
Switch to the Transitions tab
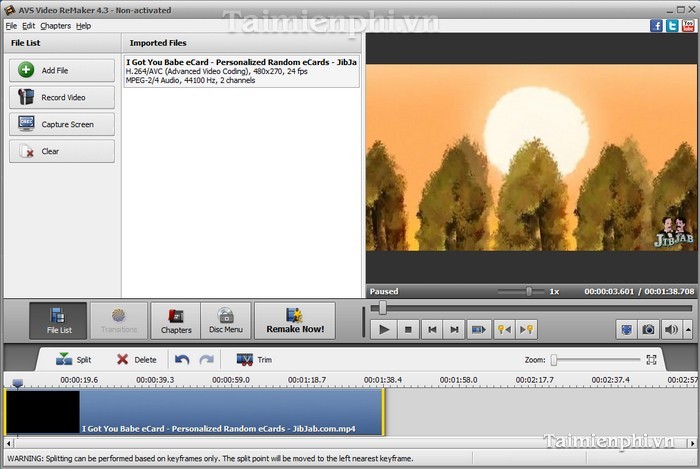[119, 321]
